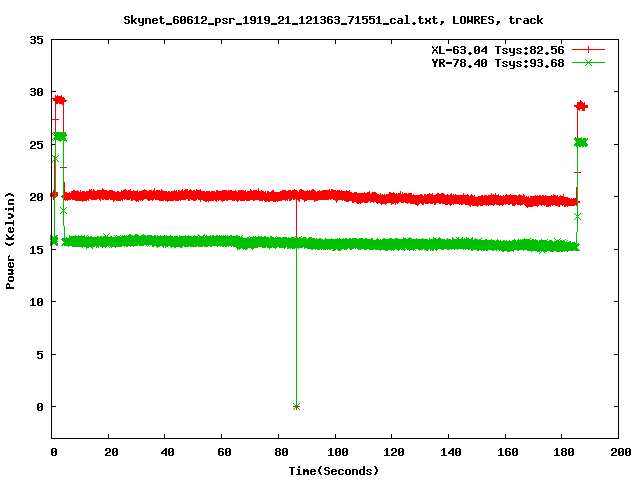
Task: Click the green YR cal-on burst at start
Action: click(x=60, y=137)
